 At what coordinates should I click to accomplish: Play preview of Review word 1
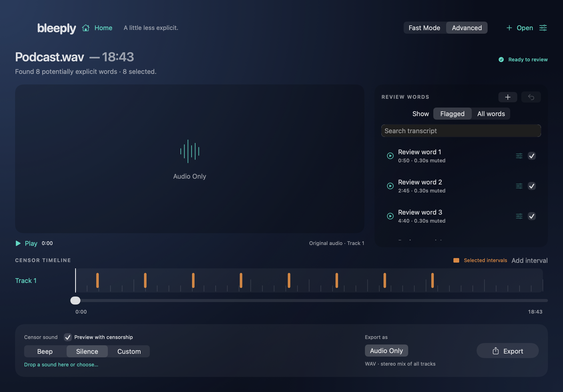(390, 156)
